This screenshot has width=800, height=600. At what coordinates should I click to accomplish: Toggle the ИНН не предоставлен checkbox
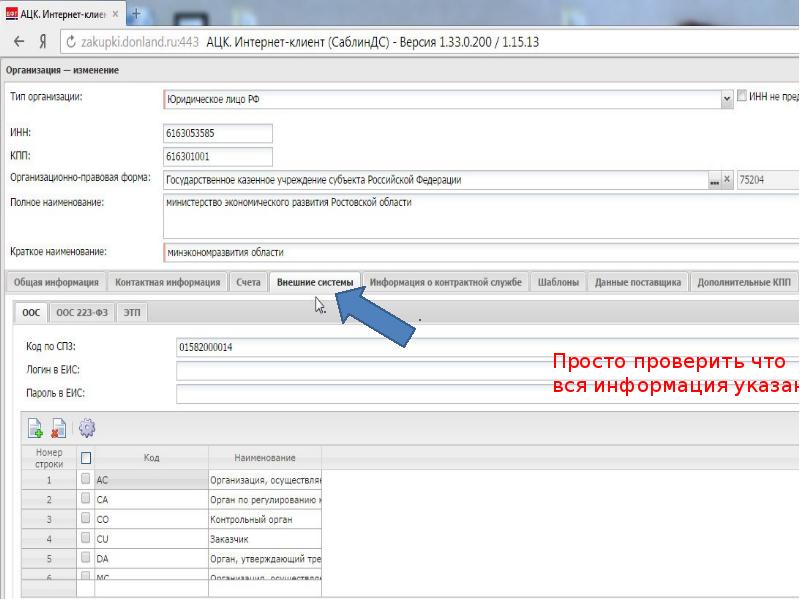[742, 95]
